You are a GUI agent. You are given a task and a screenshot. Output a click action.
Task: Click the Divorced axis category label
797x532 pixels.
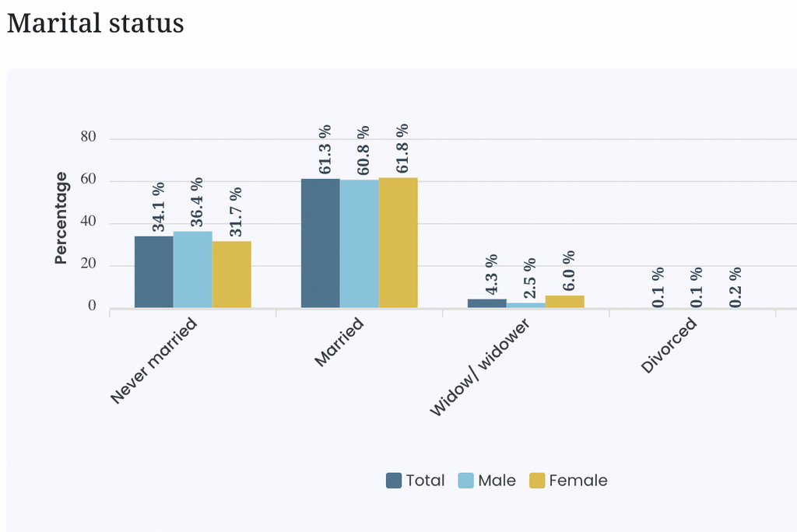pyautogui.click(x=669, y=345)
